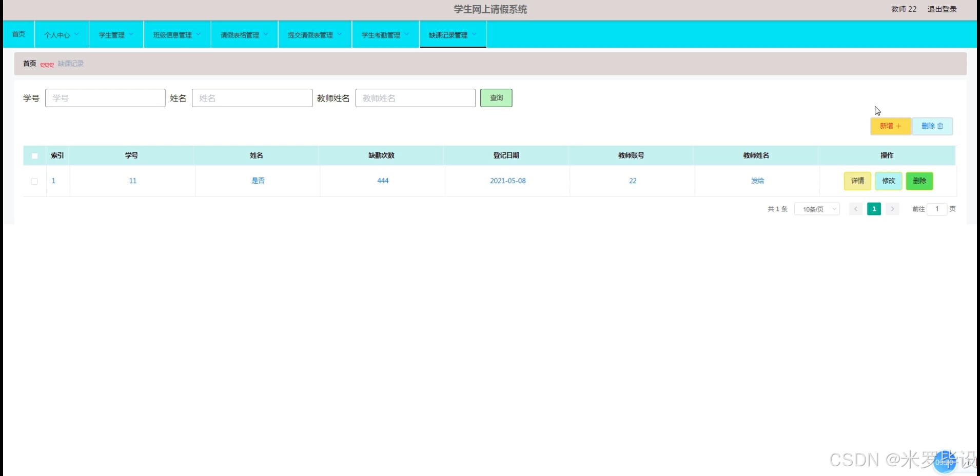Click the green 删除 button in row 1

coord(919,181)
